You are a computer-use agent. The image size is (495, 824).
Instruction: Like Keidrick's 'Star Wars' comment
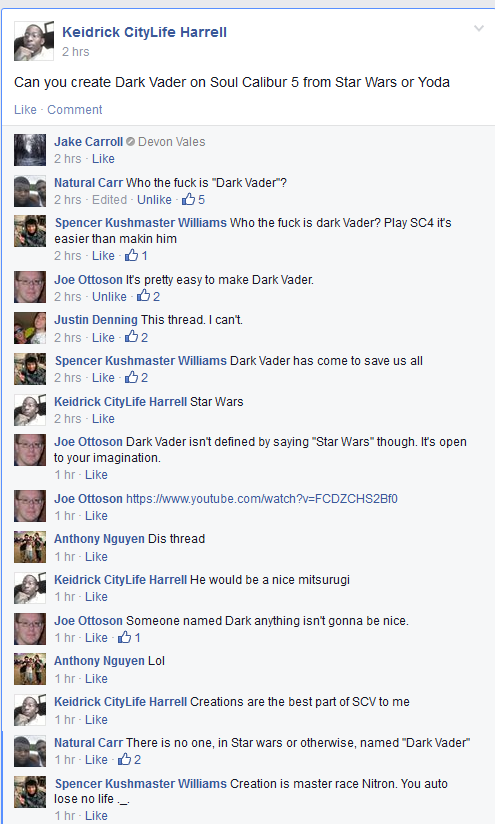pyautogui.click(x=103, y=419)
